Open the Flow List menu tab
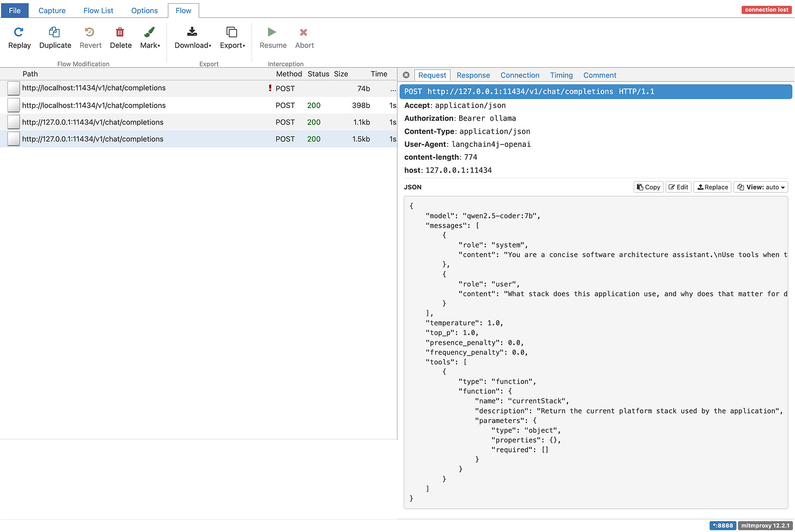Viewport: 795px width, 532px height. pos(98,10)
